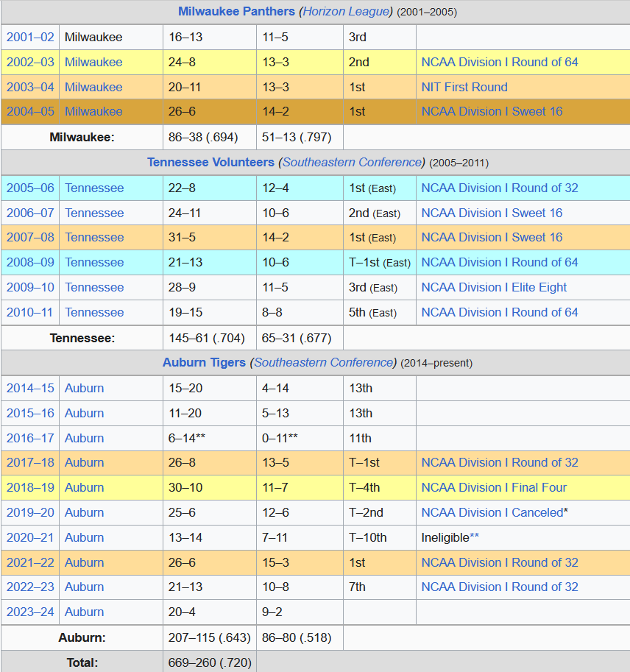Open NCAA Division I Round of 32 for 2021–22
The width and height of the screenshot is (630, 672).
[500, 563]
